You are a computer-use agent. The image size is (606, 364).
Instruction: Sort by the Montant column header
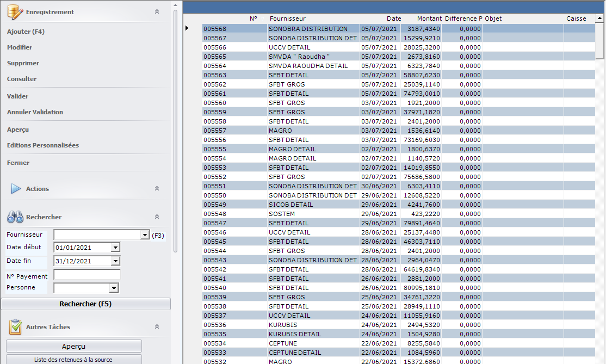click(429, 18)
